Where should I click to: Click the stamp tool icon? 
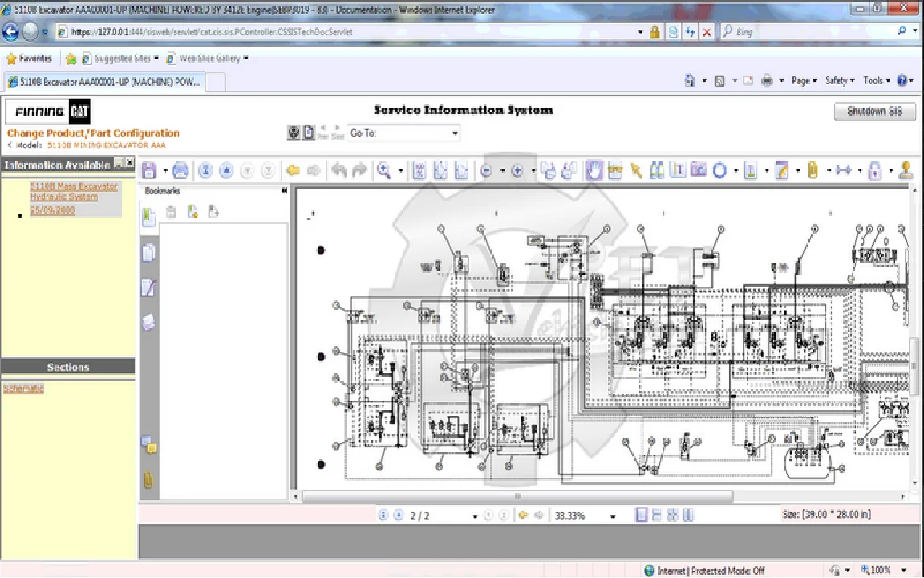(x=906, y=170)
